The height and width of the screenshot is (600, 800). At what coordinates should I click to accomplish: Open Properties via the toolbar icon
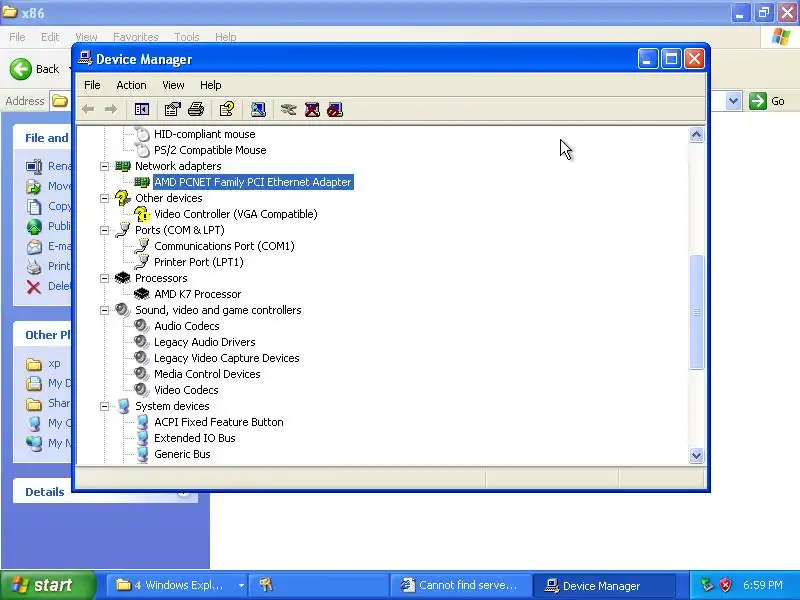pos(172,109)
